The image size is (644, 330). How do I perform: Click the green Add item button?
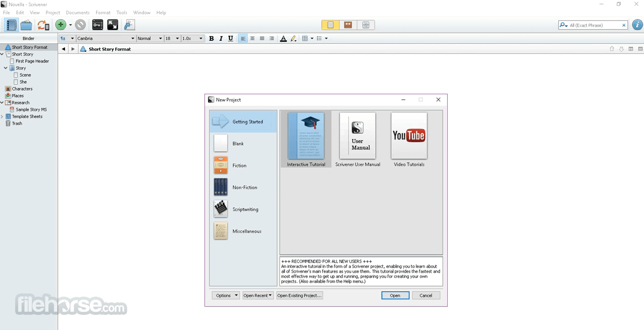pos(61,25)
